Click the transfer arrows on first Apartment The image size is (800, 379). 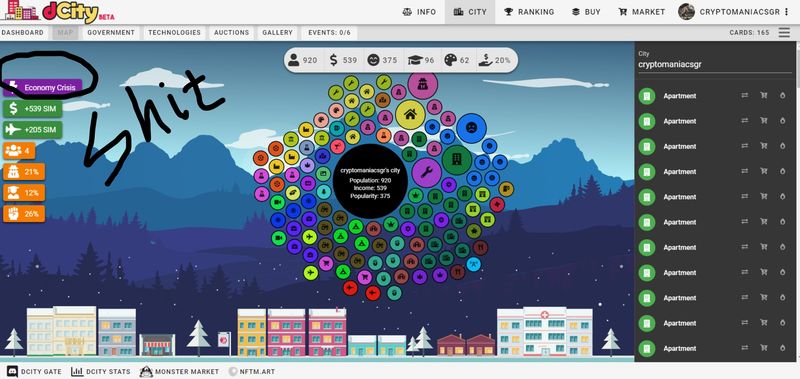tap(744, 95)
